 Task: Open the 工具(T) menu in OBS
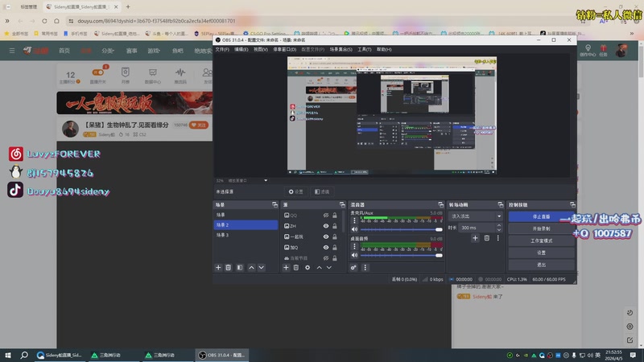pos(365,49)
